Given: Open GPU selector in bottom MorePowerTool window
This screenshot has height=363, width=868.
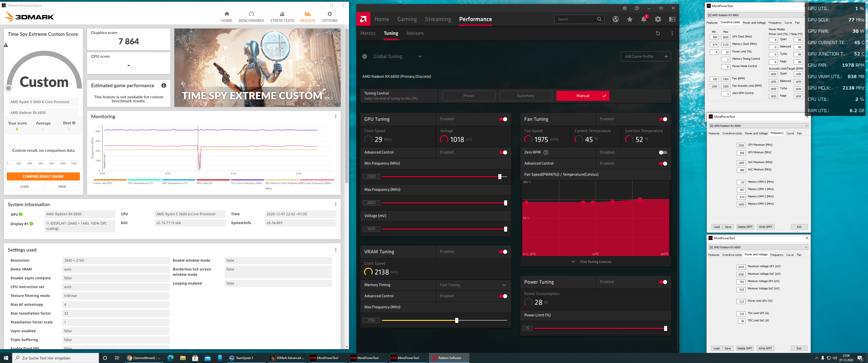Looking at the screenshot, I should point(758,248).
